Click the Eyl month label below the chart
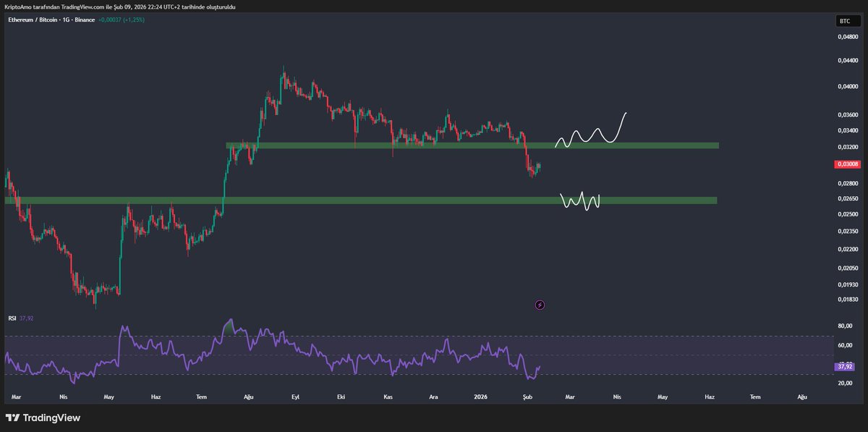Screen dimensions: 868x432 coord(294,397)
